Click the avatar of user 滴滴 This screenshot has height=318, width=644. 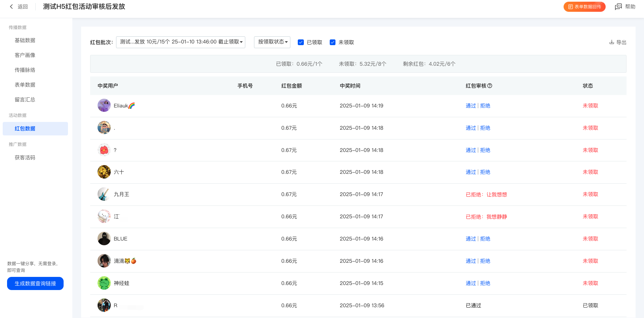tap(104, 261)
